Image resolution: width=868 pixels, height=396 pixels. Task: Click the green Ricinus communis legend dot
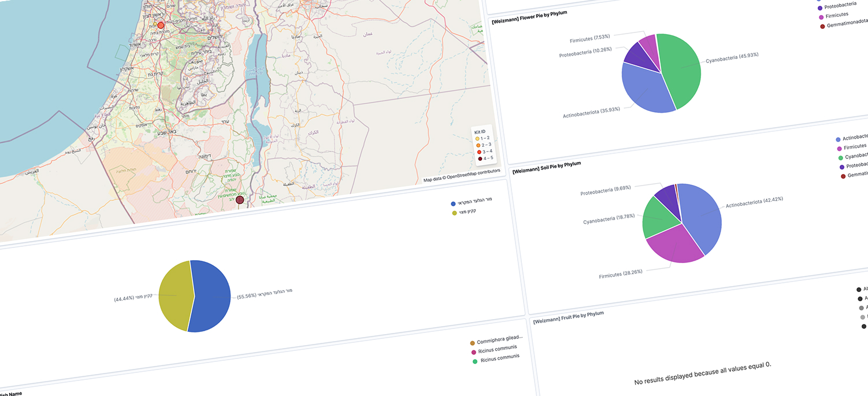coord(475,361)
